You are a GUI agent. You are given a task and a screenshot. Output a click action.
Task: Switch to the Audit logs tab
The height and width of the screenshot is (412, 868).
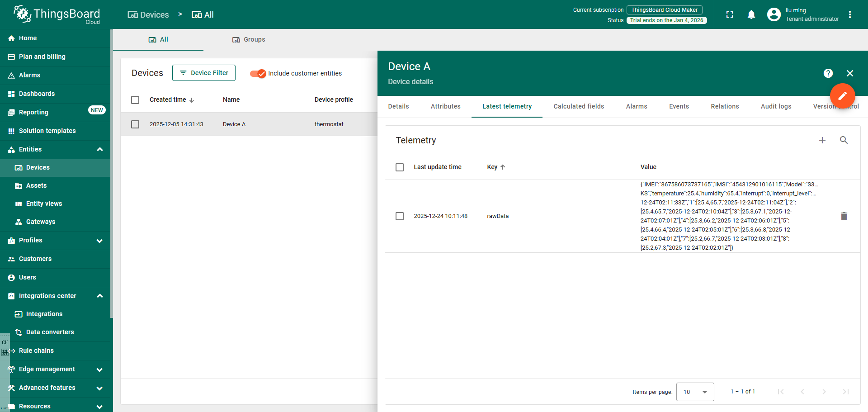coord(776,107)
